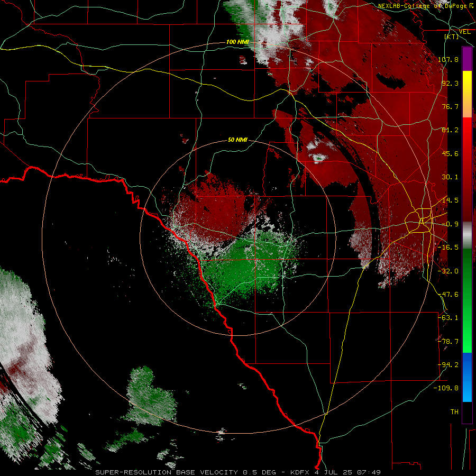Click the purple segment of the color bar
476x476 pixels.
click(467, 59)
